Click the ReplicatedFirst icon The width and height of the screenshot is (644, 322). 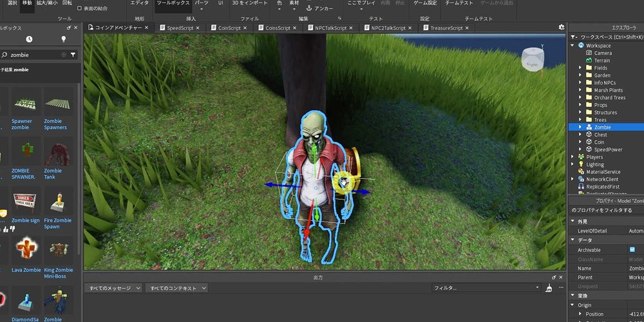(581, 187)
